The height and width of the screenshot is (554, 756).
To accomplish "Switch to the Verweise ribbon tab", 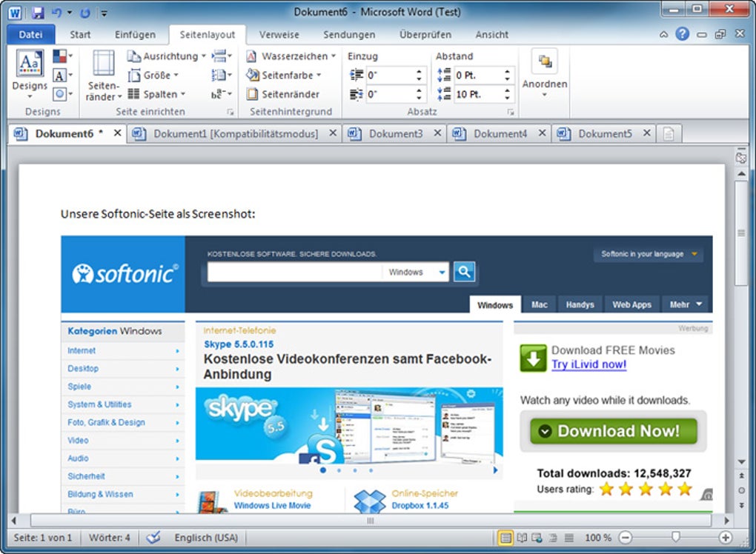I will pos(279,35).
